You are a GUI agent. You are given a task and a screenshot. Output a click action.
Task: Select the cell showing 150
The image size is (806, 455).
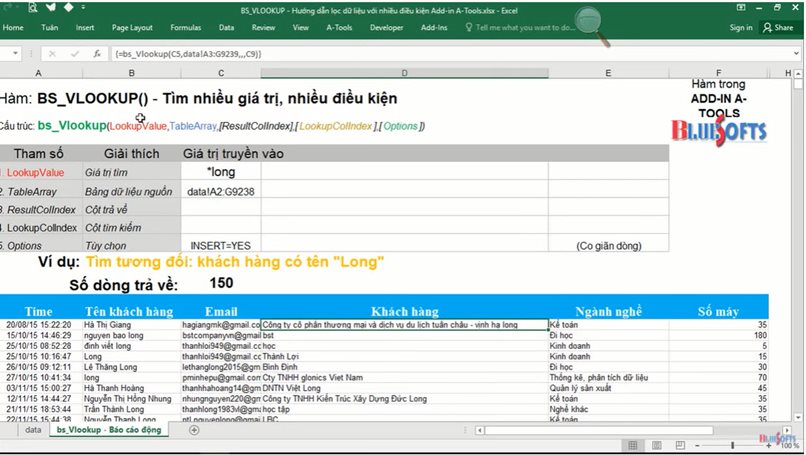pyautogui.click(x=221, y=283)
